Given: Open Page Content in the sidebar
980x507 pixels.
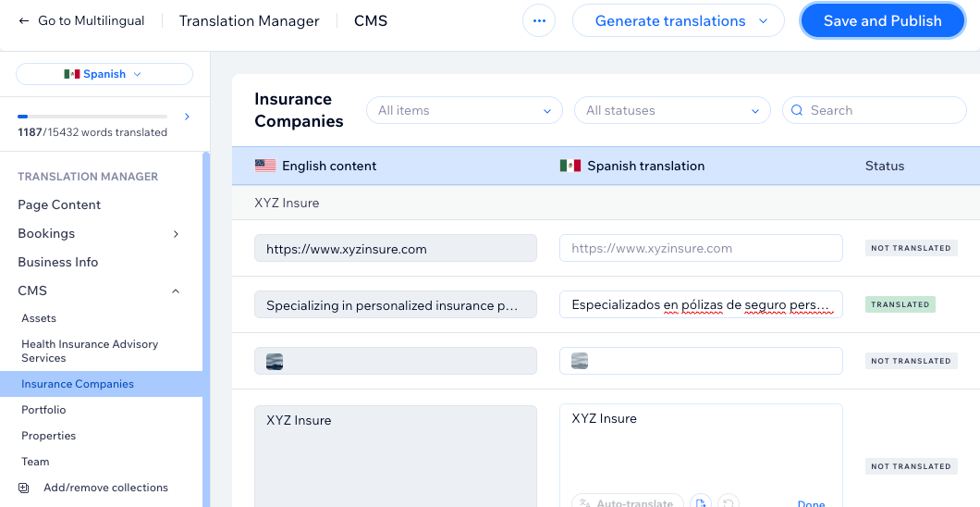Looking at the screenshot, I should 59,204.
